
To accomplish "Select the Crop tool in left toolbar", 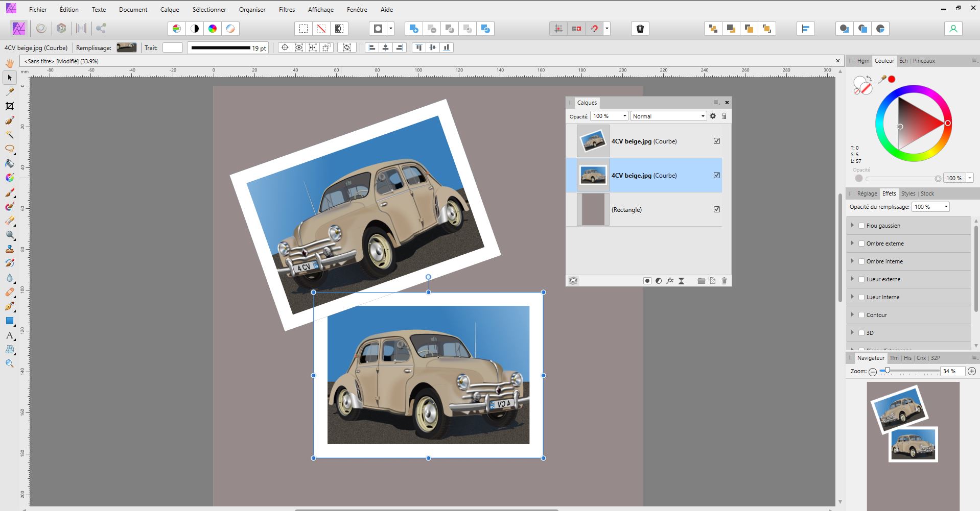I will tap(10, 106).
